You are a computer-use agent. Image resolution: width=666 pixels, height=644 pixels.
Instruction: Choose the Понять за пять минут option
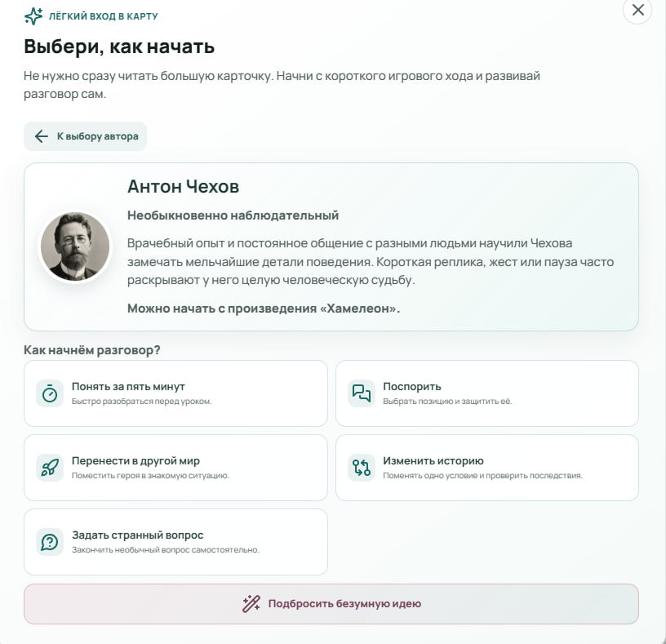pos(175,393)
